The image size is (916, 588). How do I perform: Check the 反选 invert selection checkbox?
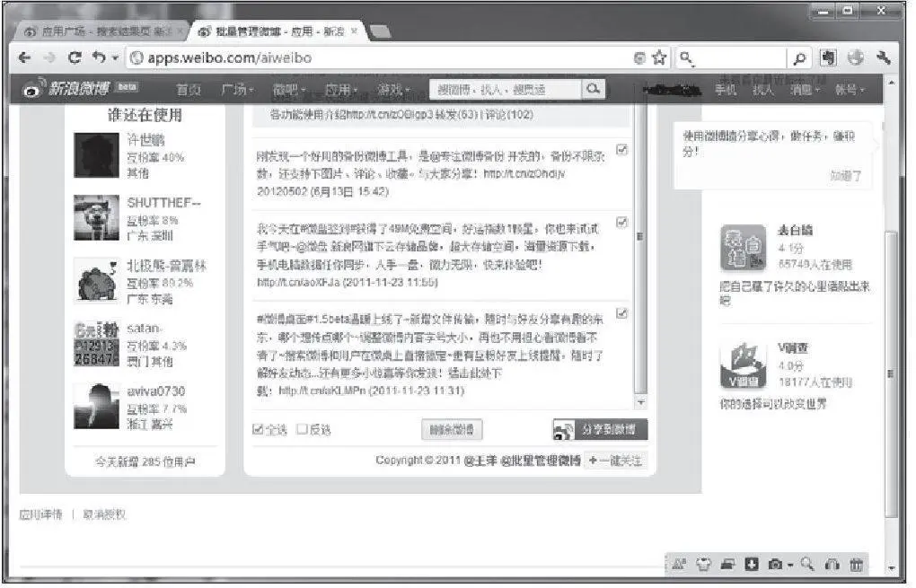[303, 429]
